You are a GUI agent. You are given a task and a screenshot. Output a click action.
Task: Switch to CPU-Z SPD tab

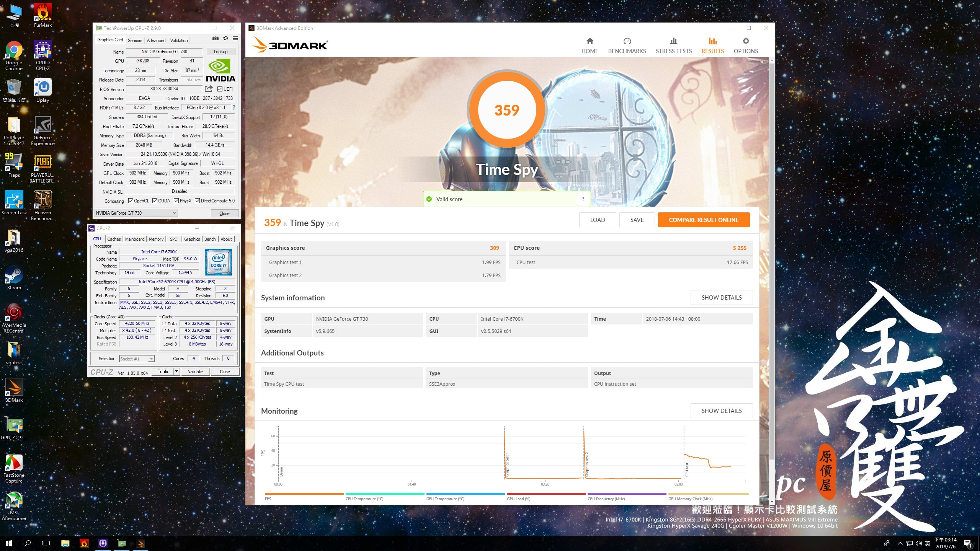(174, 239)
